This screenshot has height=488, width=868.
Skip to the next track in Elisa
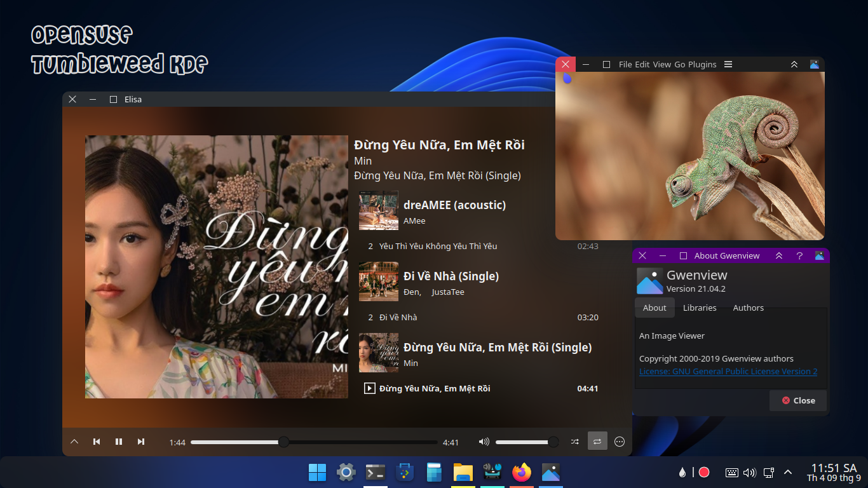coord(141,442)
